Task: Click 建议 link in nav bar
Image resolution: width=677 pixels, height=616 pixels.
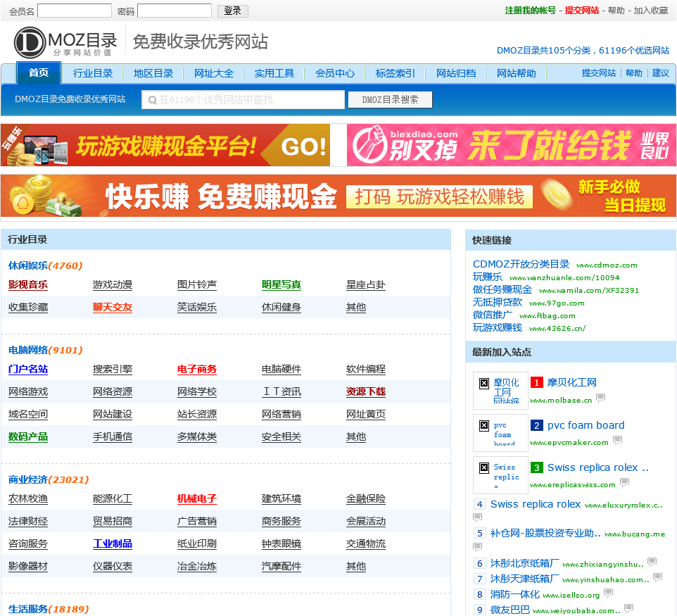Action: 660,73
